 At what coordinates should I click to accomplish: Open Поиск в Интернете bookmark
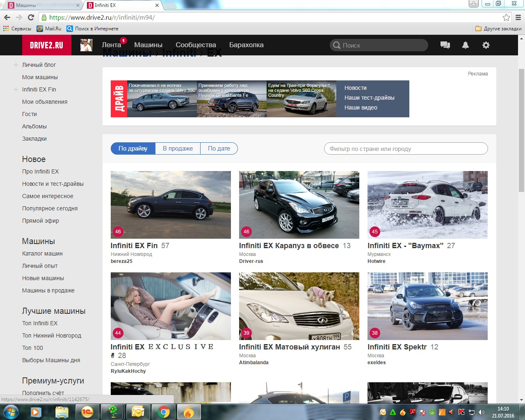(x=92, y=29)
